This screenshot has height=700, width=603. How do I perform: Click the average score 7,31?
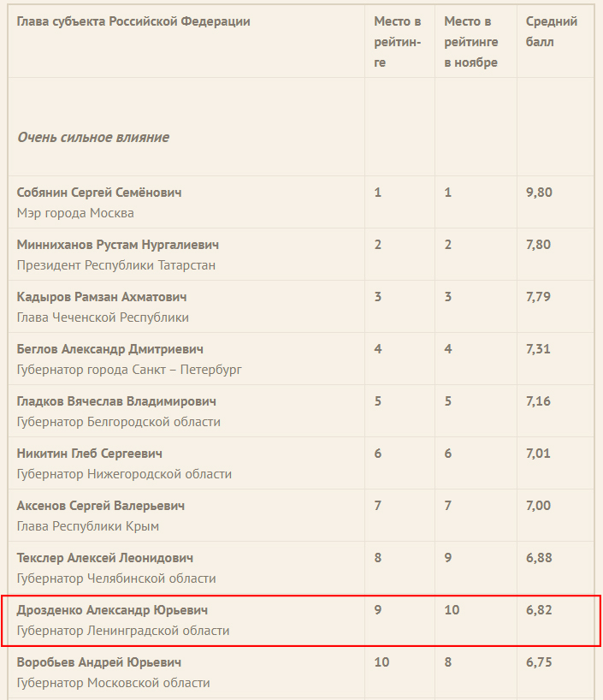[x=539, y=349]
